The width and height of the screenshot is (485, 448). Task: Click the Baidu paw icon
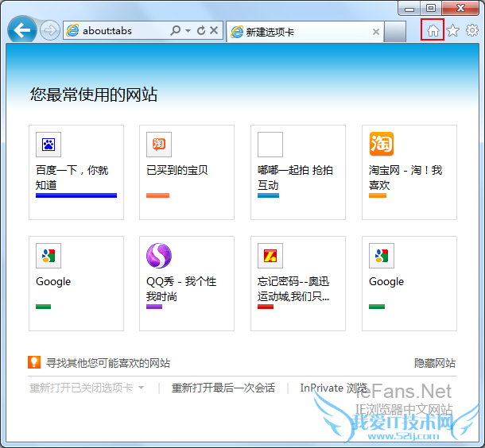[48, 145]
